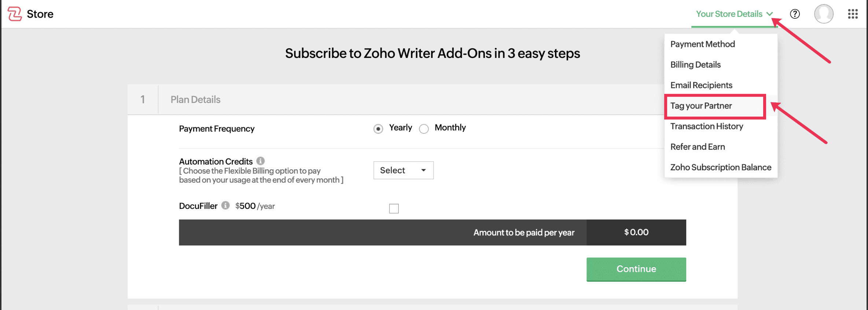Open the Automation Credits Select dropdown
Image resolution: width=868 pixels, height=310 pixels.
403,170
